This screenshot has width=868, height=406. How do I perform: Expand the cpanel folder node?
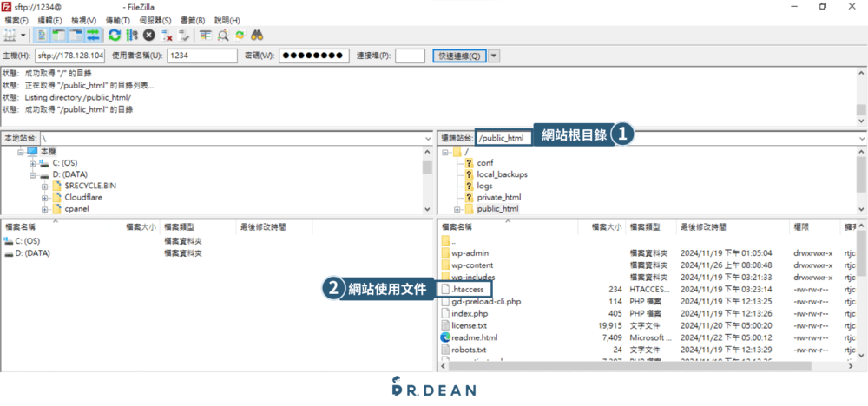[x=44, y=209]
